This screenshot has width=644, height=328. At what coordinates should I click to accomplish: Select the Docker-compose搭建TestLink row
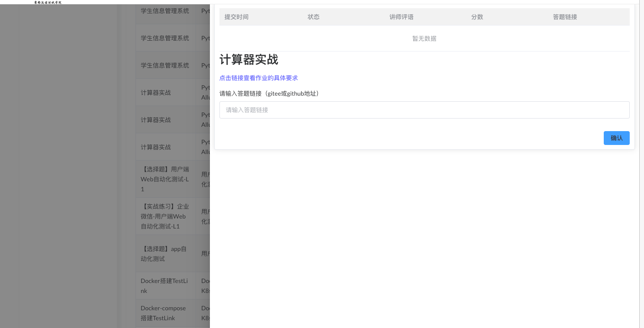click(x=165, y=313)
